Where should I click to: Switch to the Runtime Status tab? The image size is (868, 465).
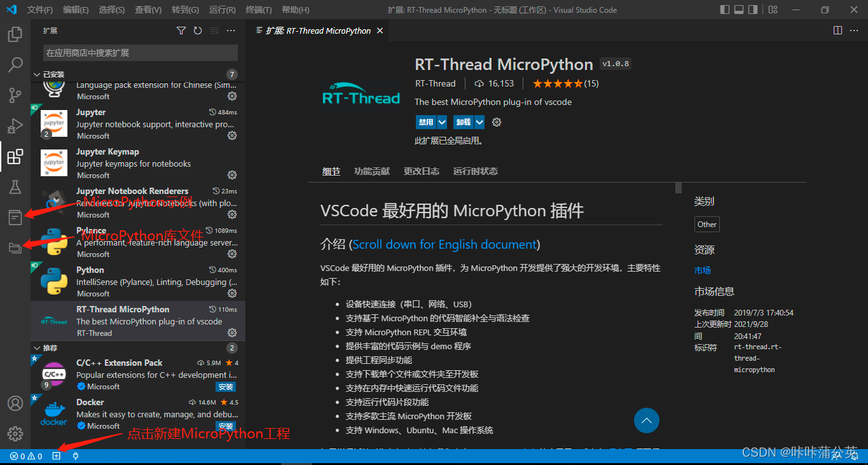point(476,171)
